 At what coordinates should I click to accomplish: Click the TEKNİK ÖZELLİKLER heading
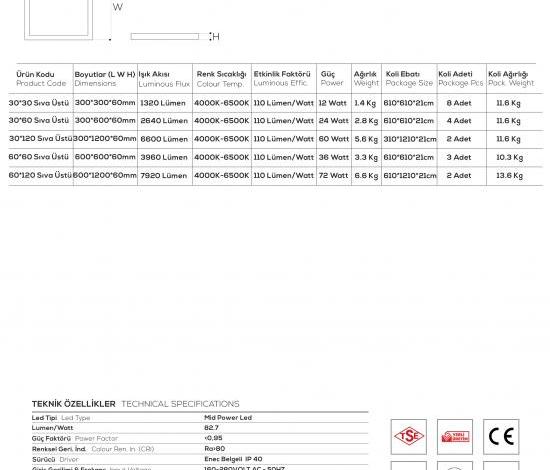(73, 404)
